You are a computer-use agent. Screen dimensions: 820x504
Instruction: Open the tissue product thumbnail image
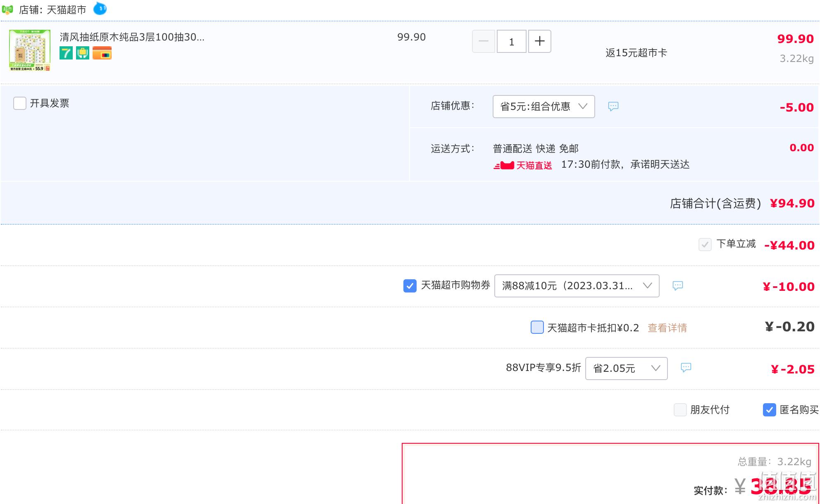[30, 50]
